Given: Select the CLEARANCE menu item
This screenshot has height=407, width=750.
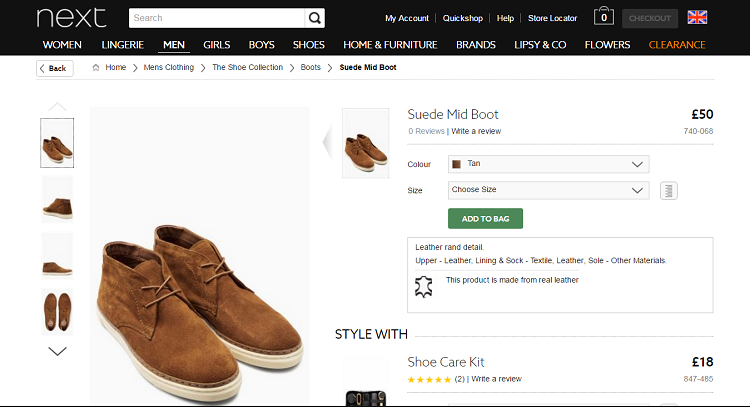Looking at the screenshot, I should 677,45.
